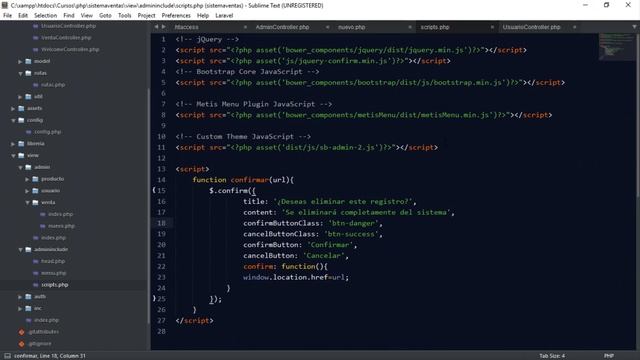Expand the assets folder arrow
Image resolution: width=640 pixels, height=360 pixels.
[13, 109]
